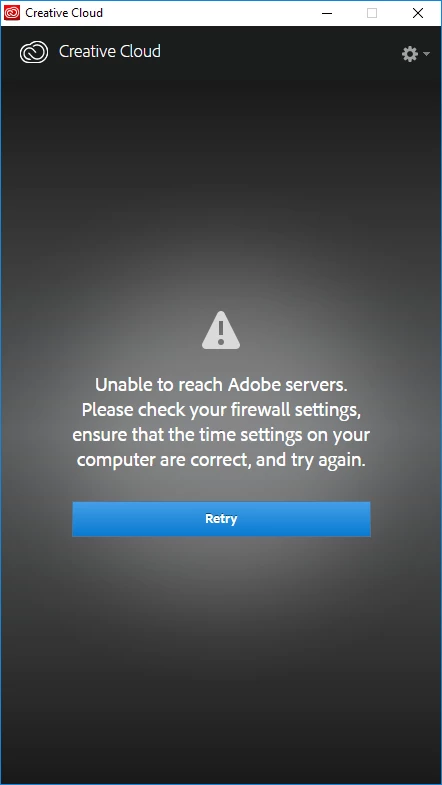
Task: Click the red Creative Cloud title bar icon
Action: point(12,13)
